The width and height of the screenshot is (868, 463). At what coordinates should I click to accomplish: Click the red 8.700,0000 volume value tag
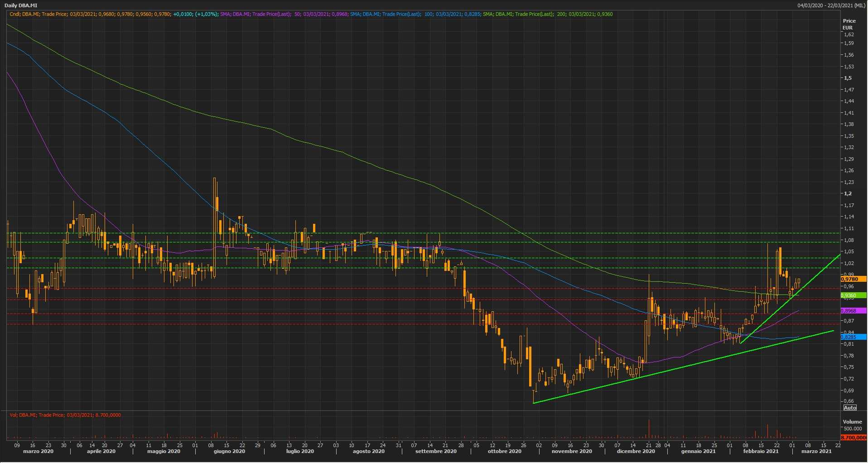coord(854,438)
